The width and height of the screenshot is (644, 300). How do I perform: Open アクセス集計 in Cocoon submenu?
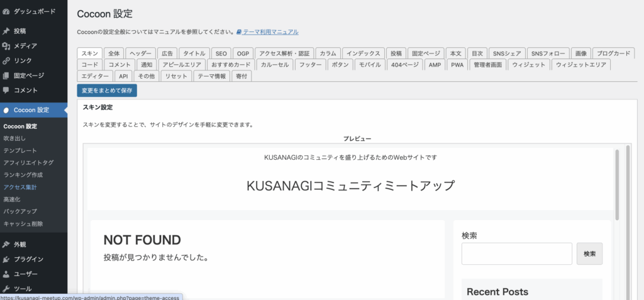19,187
